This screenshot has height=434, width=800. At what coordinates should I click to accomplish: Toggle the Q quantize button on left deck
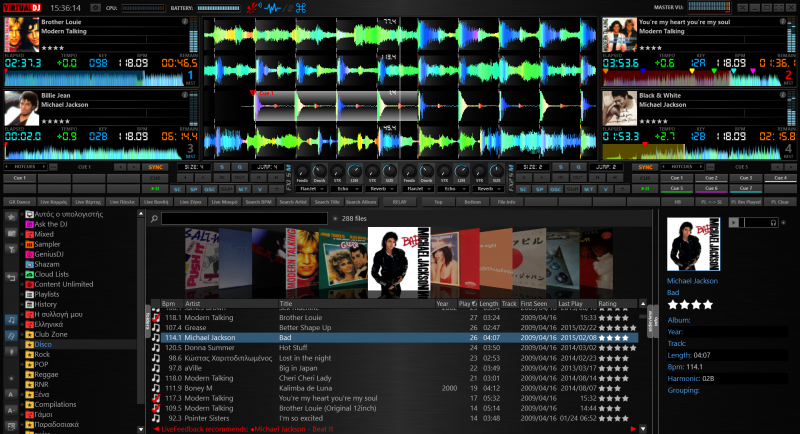coord(239,167)
